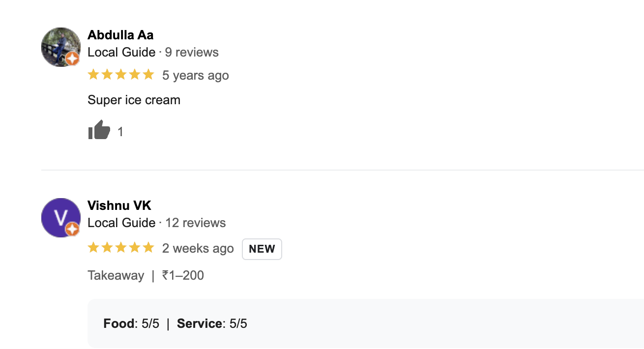The image size is (644, 349).
Task: Click the "2 weeks ago" timestamp
Action: [198, 248]
